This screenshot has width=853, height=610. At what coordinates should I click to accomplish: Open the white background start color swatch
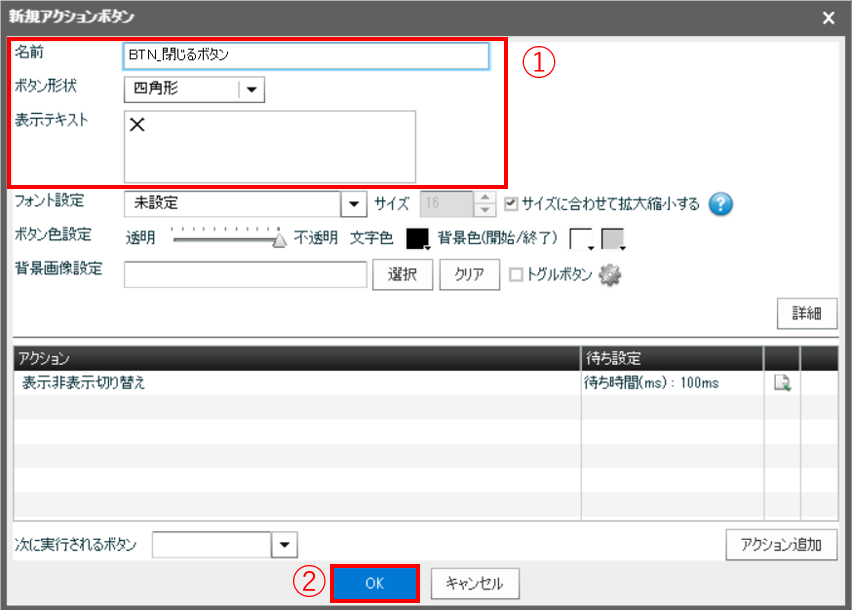coord(582,239)
